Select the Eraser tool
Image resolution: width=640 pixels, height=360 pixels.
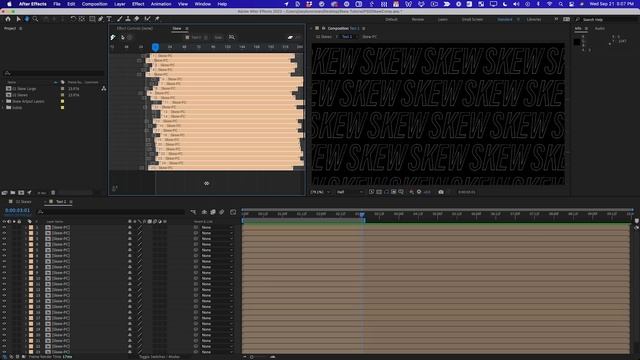[136, 19]
